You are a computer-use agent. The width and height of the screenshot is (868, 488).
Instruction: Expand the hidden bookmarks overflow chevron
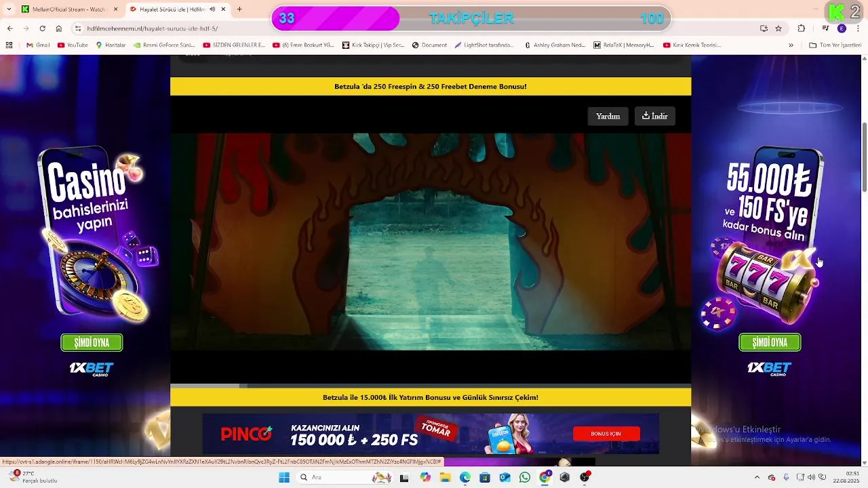[x=791, y=45]
